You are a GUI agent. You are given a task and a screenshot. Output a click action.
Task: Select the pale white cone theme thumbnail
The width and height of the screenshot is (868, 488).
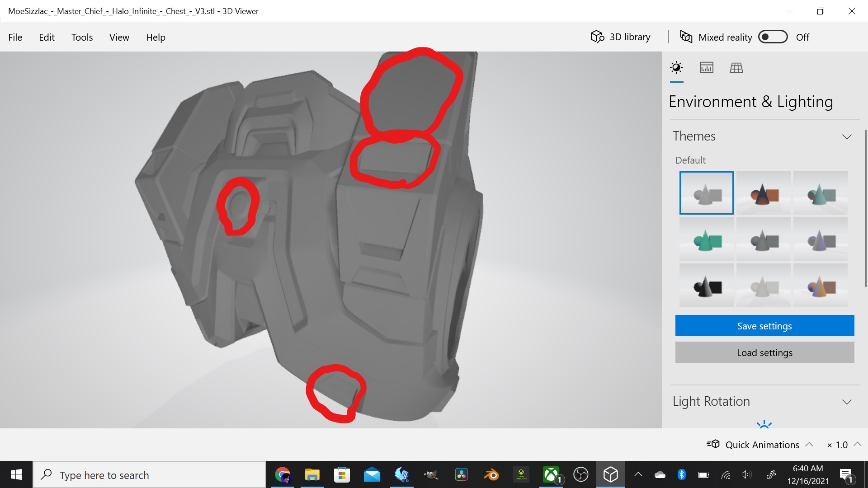[x=764, y=285]
